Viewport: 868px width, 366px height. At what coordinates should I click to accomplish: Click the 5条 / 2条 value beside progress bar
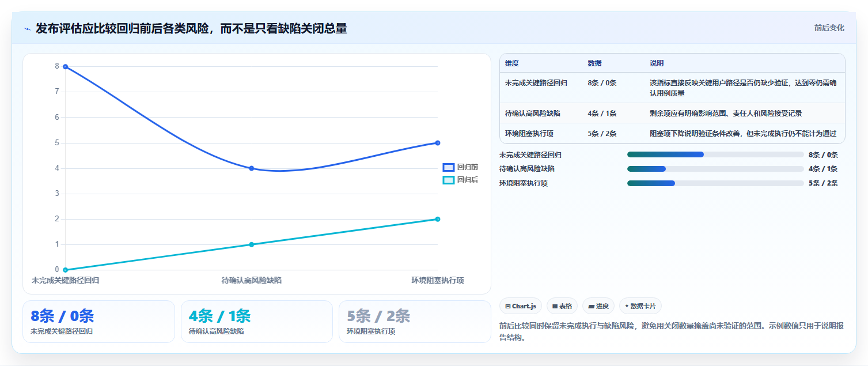(x=823, y=183)
